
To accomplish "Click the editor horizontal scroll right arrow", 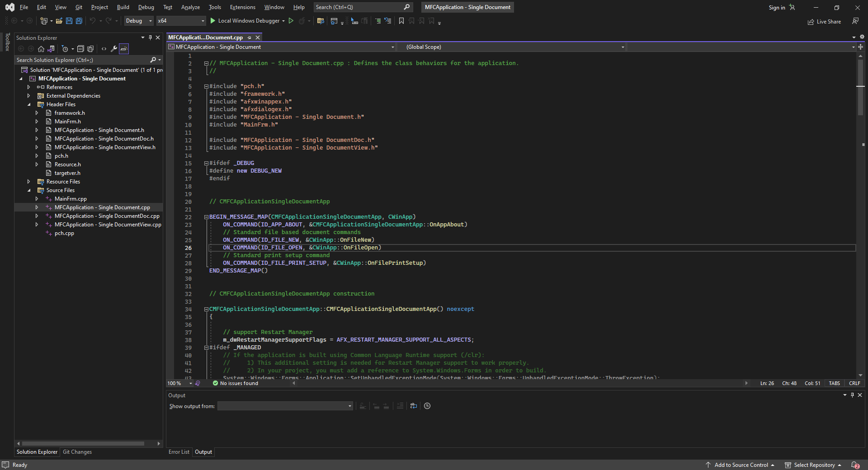I will pos(746,383).
